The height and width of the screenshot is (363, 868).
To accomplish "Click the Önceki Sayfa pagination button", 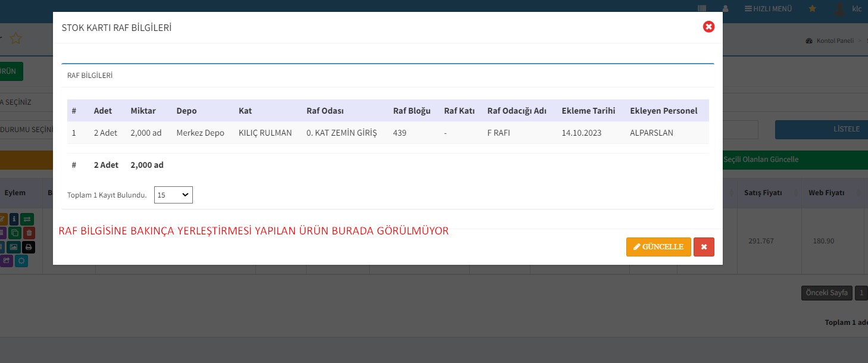I will [826, 293].
